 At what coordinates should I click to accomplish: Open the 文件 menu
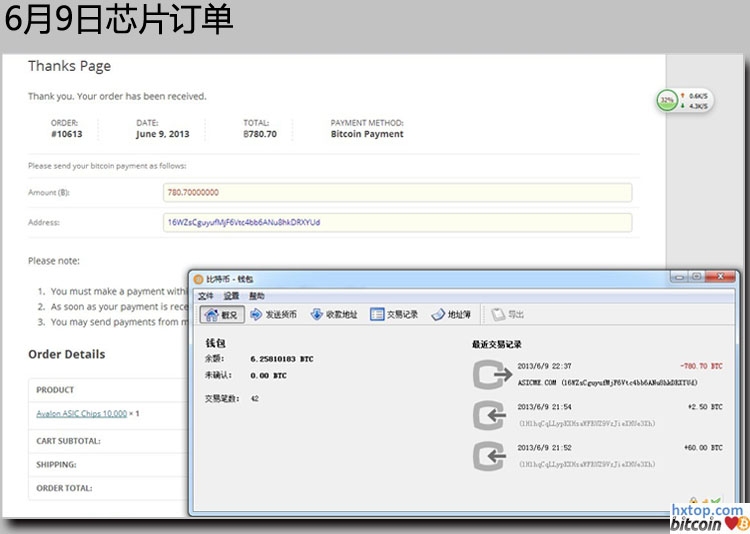(205, 296)
